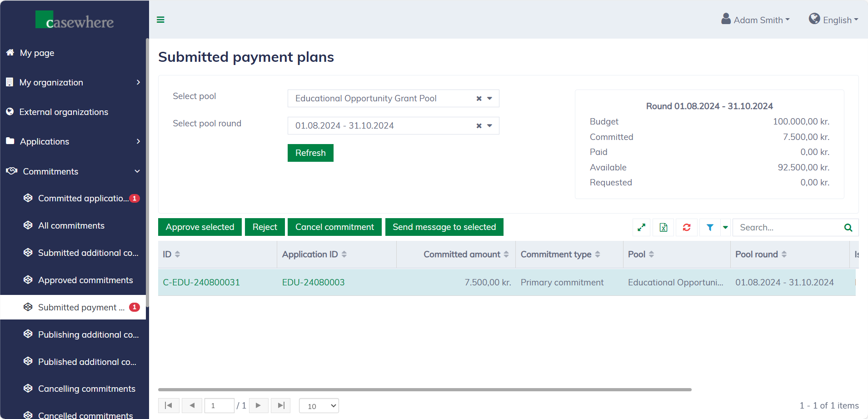Export table using the Excel icon
The width and height of the screenshot is (868, 419).
pyautogui.click(x=663, y=227)
